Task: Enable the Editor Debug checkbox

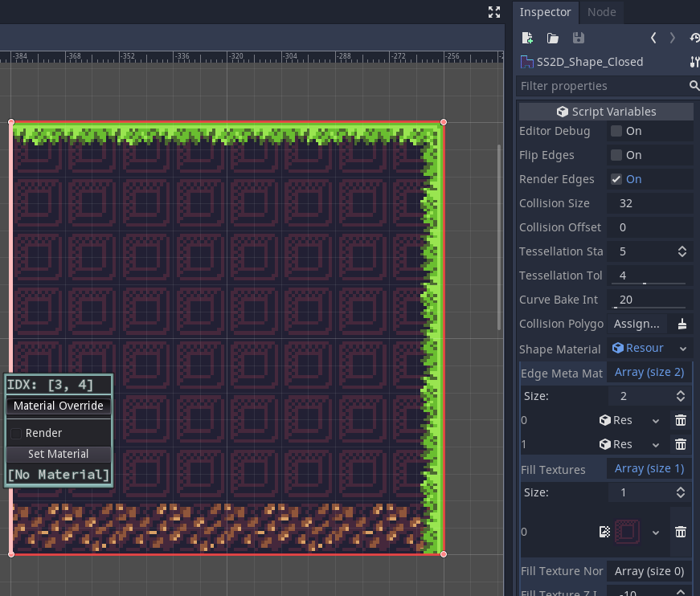Action: click(616, 131)
